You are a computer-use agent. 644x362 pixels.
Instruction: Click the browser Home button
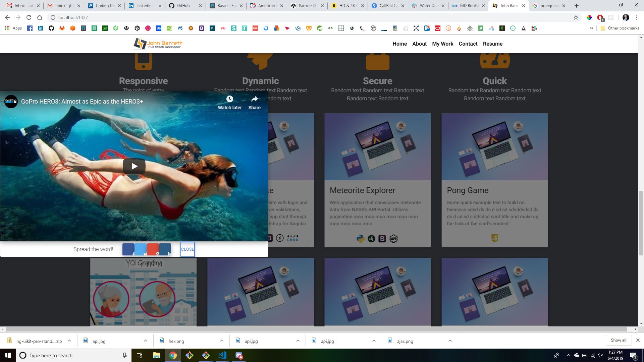pos(40,17)
